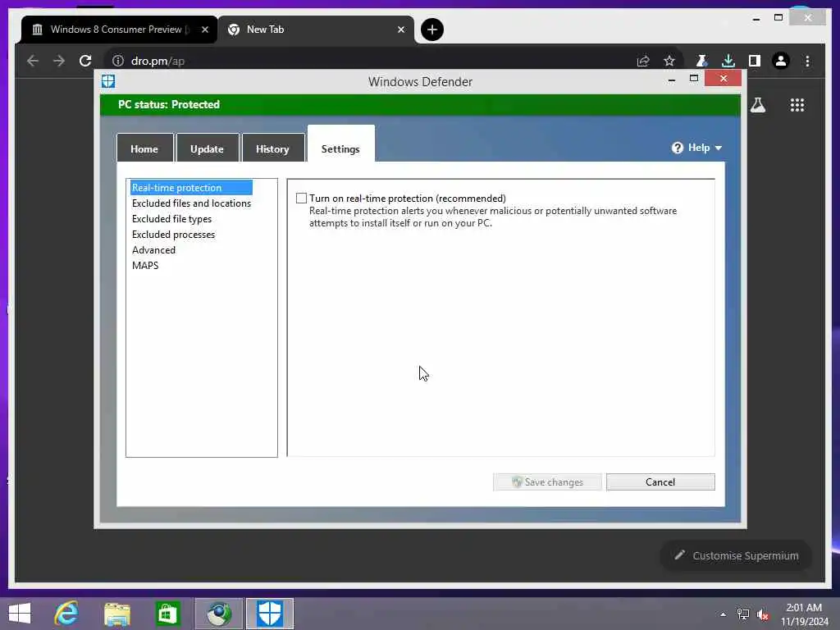Open the Windows Store taskbar icon
840x630 pixels.
click(167, 614)
